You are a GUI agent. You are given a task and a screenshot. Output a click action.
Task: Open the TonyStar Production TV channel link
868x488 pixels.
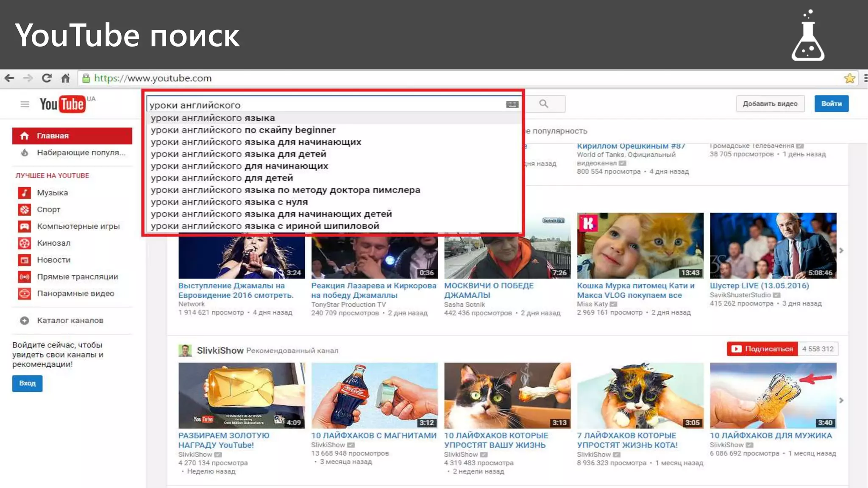[348, 305]
